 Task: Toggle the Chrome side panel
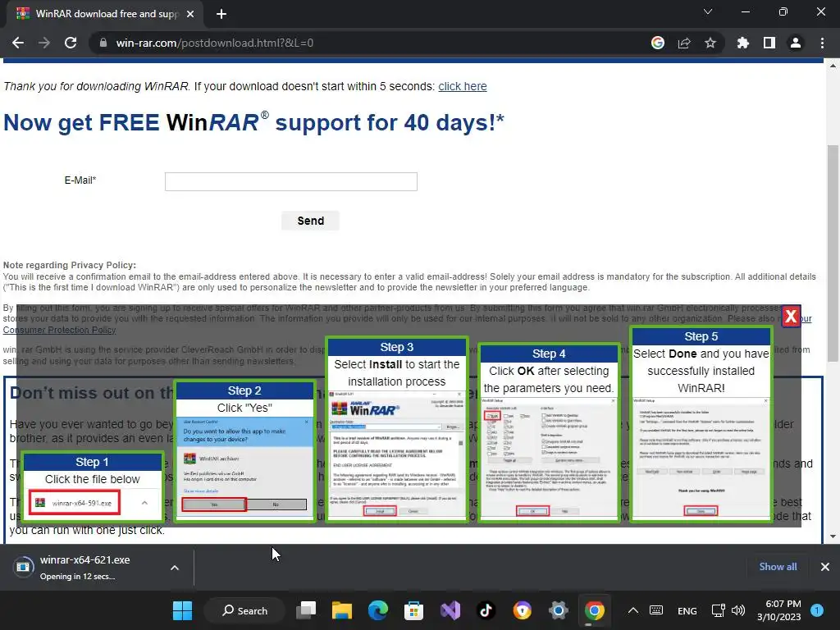(769, 43)
